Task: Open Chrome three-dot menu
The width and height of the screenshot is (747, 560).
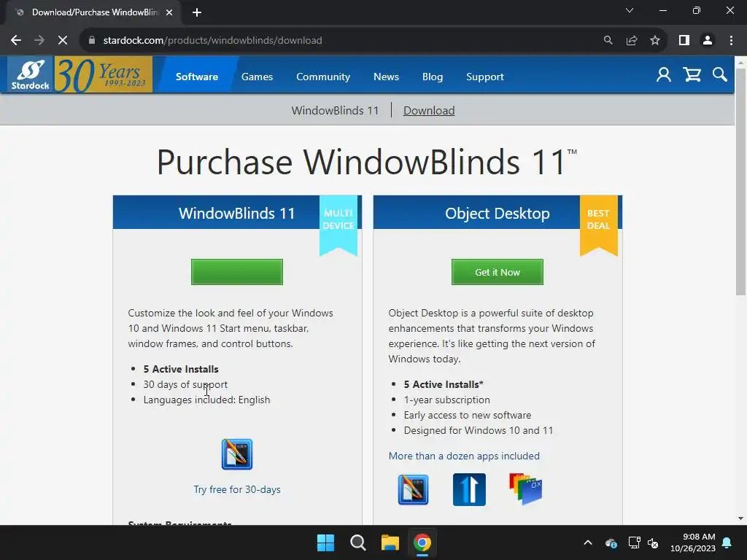Action: click(731, 41)
